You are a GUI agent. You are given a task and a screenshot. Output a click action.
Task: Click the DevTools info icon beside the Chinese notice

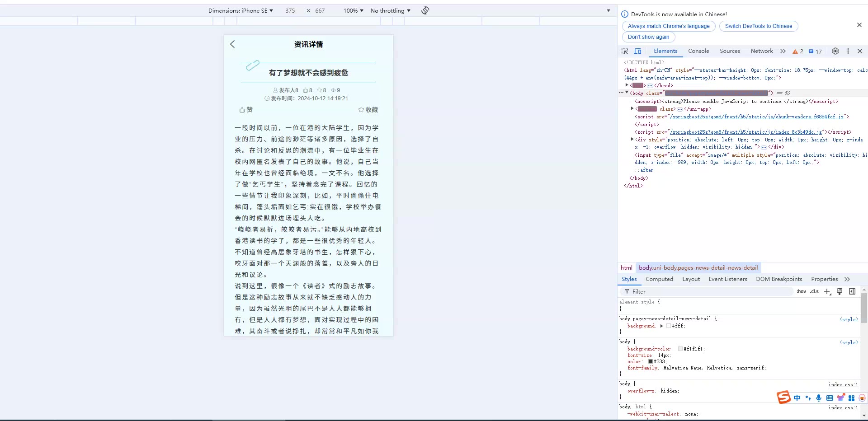[625, 14]
